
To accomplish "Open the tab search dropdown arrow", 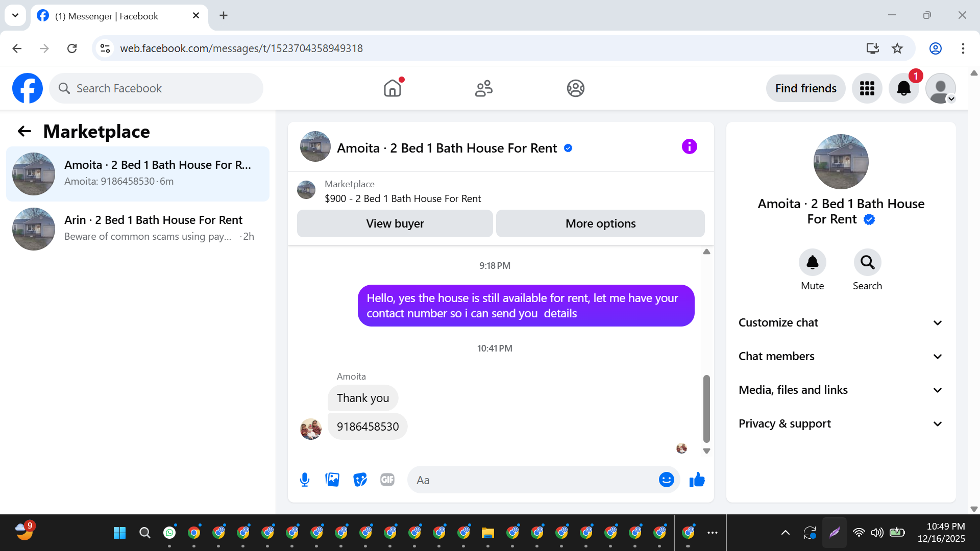I will click(15, 15).
